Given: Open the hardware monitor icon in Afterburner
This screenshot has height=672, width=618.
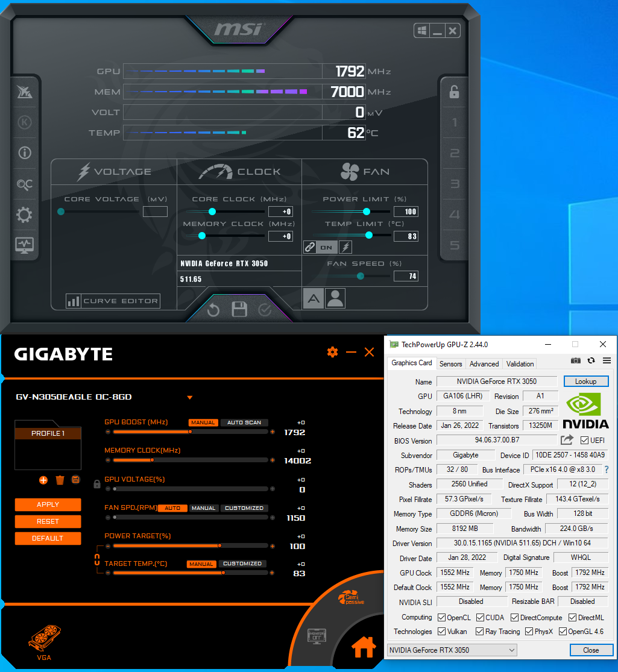Looking at the screenshot, I should click(x=25, y=245).
